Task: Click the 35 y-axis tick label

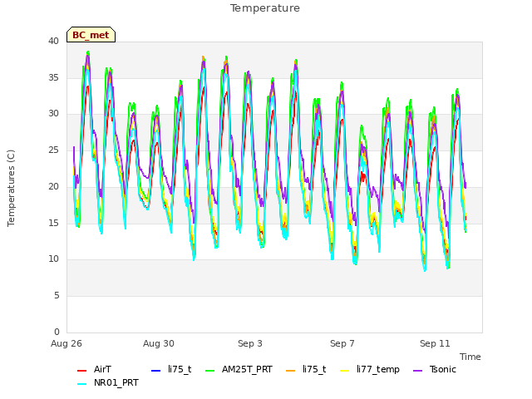Action: [53, 77]
